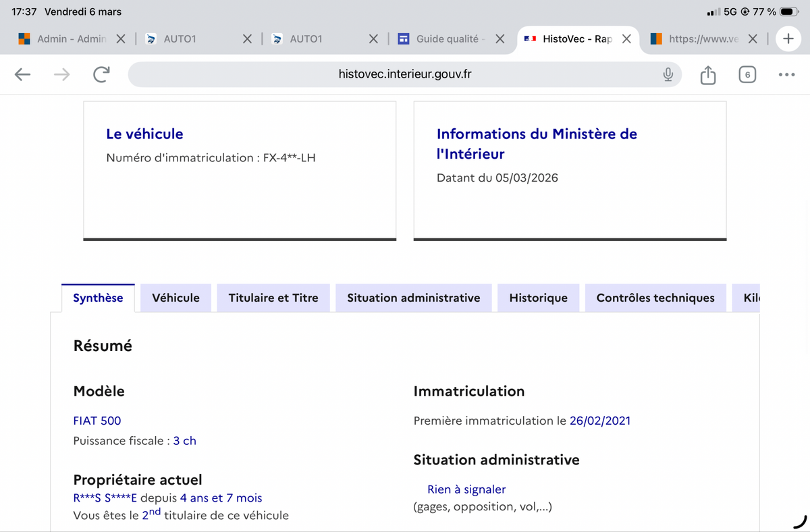810x532 pixels.
Task: Open the Véhicule tab
Action: (175, 298)
